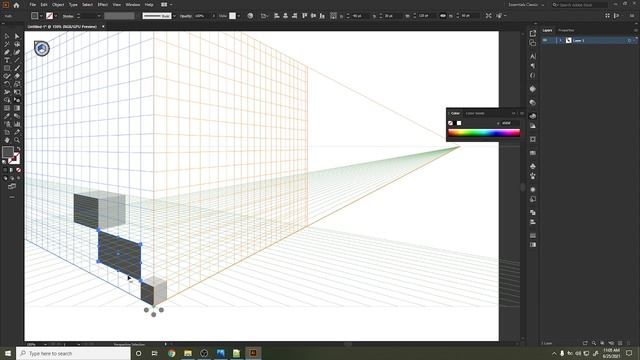
Task: Select the Eraser tool
Action: [17, 76]
